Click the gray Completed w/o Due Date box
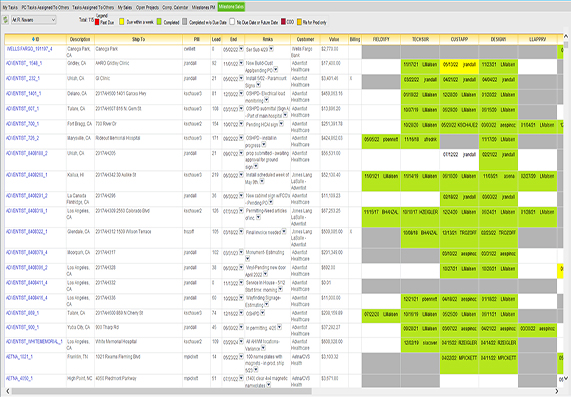Viewport: 571px width, 397px height. click(x=185, y=22)
